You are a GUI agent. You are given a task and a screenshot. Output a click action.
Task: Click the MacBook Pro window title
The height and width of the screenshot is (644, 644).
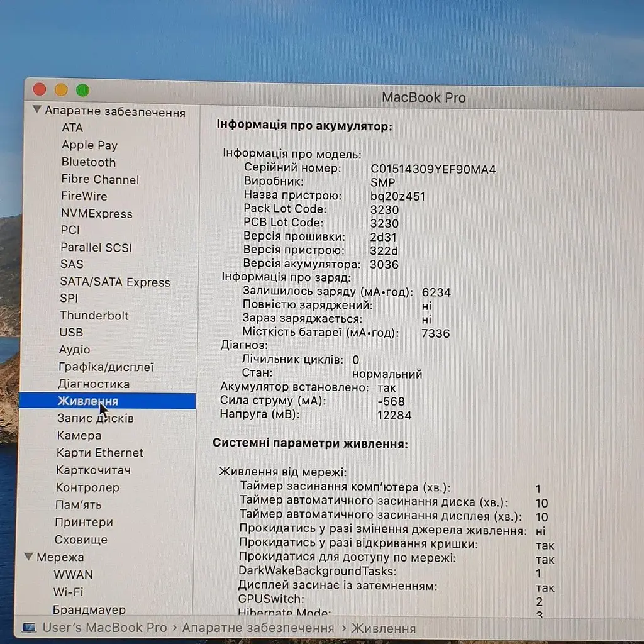(423, 97)
